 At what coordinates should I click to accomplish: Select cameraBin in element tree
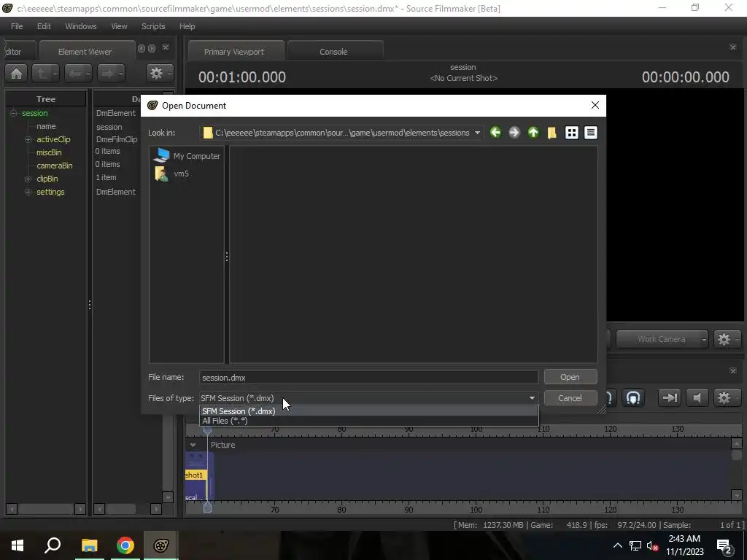point(54,166)
